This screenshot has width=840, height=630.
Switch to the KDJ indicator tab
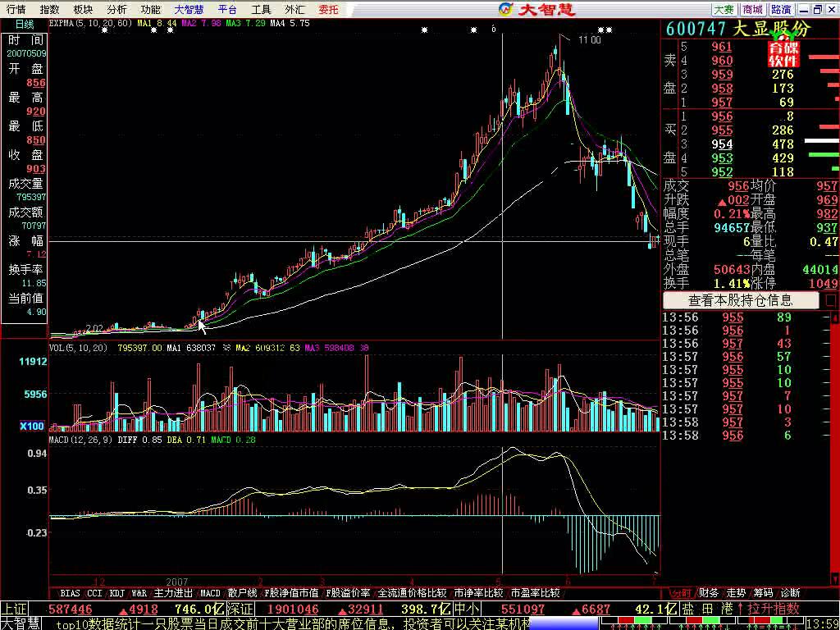(116, 593)
